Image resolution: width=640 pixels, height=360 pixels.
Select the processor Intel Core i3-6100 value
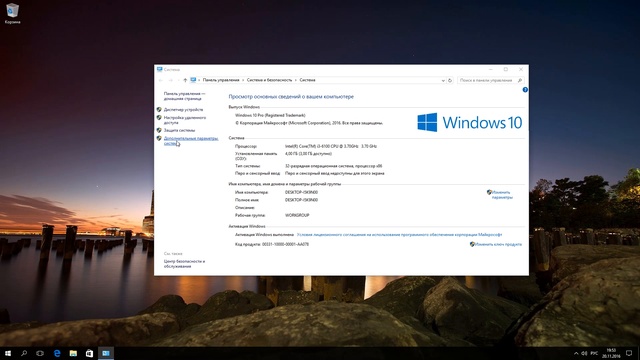331,146
